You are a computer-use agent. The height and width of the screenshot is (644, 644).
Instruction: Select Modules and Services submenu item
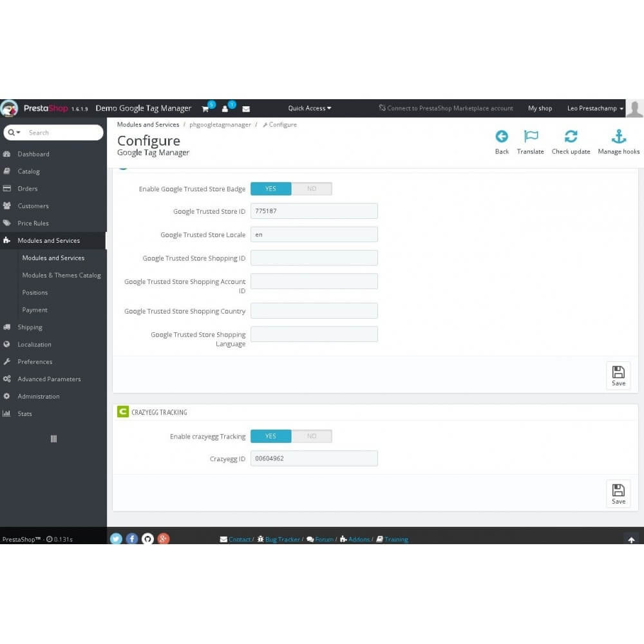pos(53,258)
